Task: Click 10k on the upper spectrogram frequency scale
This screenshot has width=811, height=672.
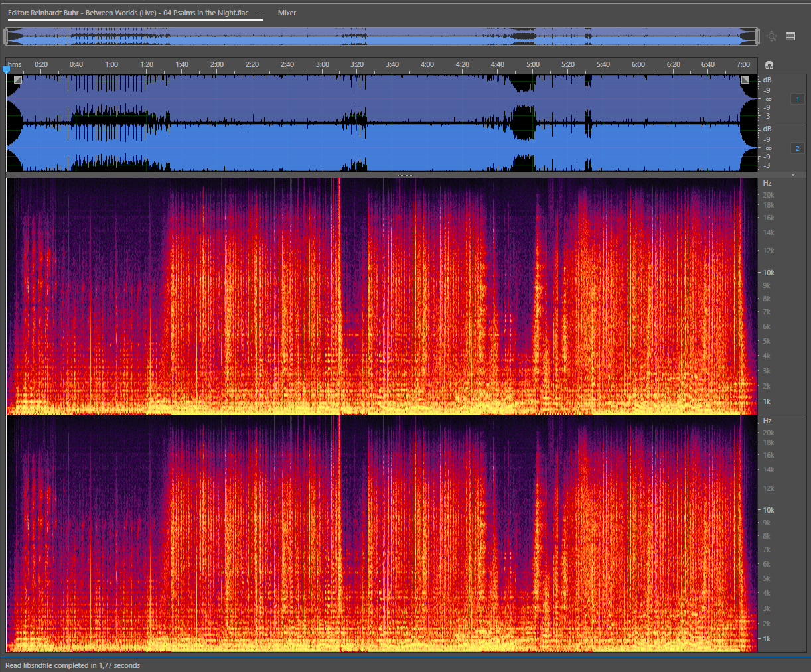Action: [769, 273]
